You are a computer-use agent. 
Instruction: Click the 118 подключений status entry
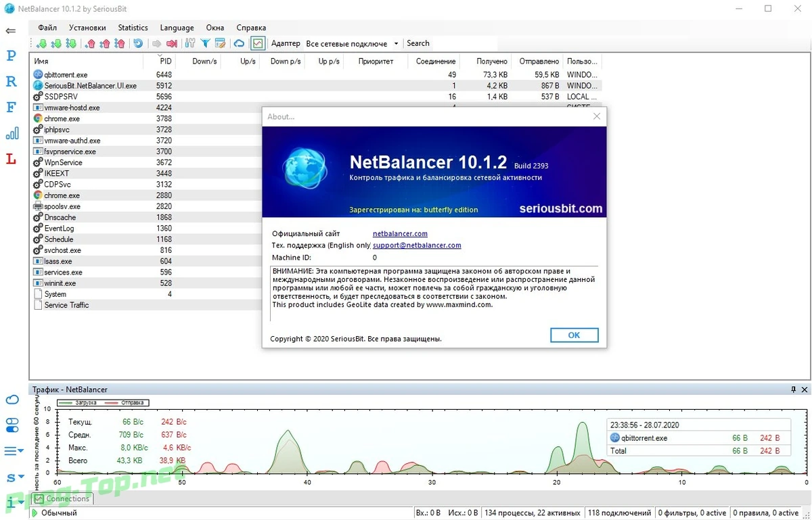pyautogui.click(x=618, y=513)
